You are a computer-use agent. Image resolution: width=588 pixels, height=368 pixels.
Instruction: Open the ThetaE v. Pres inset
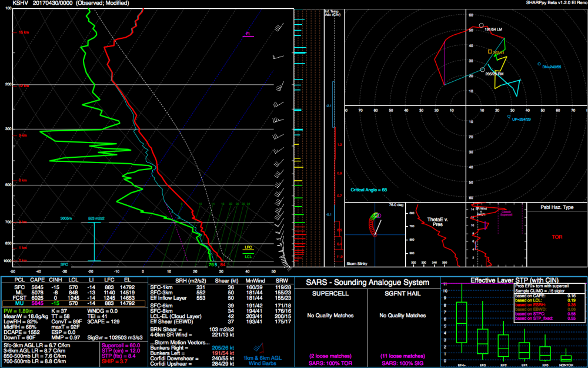click(435, 235)
